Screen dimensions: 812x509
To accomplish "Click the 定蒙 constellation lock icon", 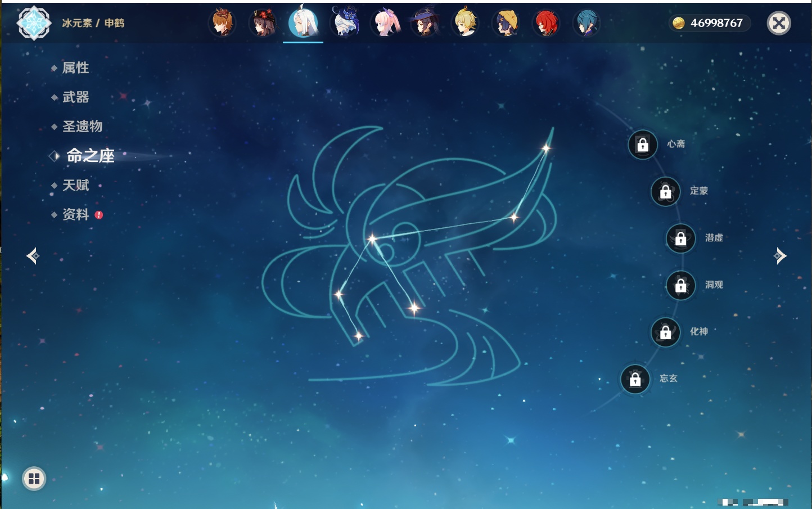I will click(x=666, y=191).
